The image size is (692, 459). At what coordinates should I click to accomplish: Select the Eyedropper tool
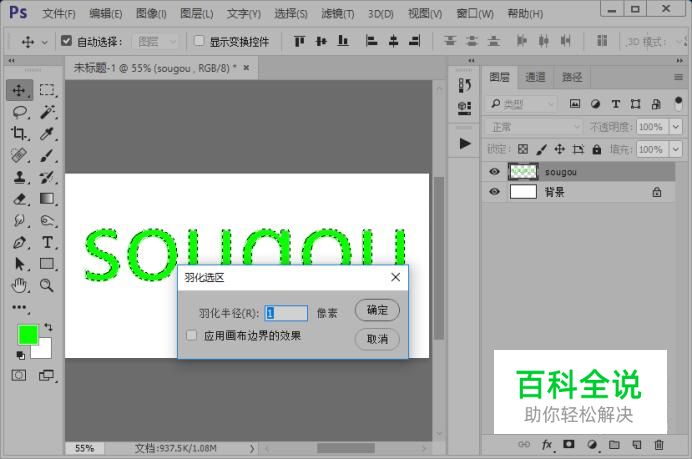47,133
